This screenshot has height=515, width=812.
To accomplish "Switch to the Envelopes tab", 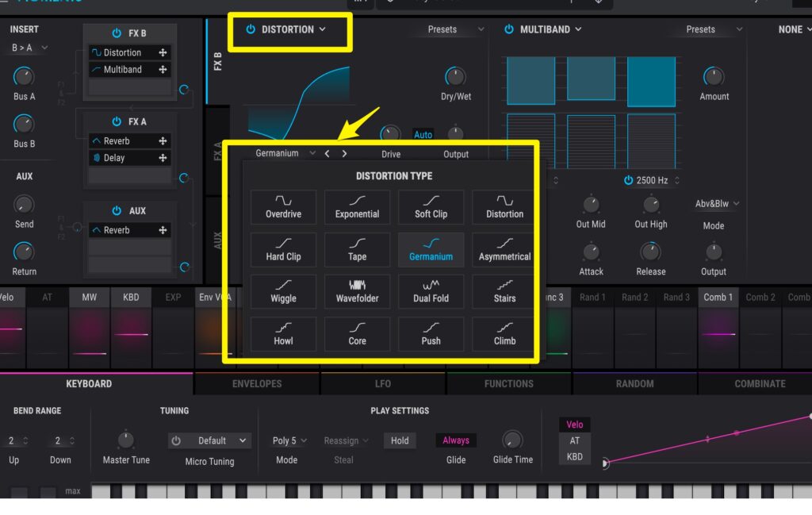I will click(257, 384).
